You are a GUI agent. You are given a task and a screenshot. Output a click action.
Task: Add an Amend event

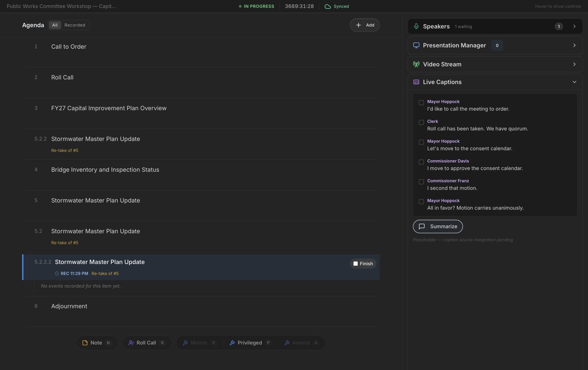coord(301,343)
